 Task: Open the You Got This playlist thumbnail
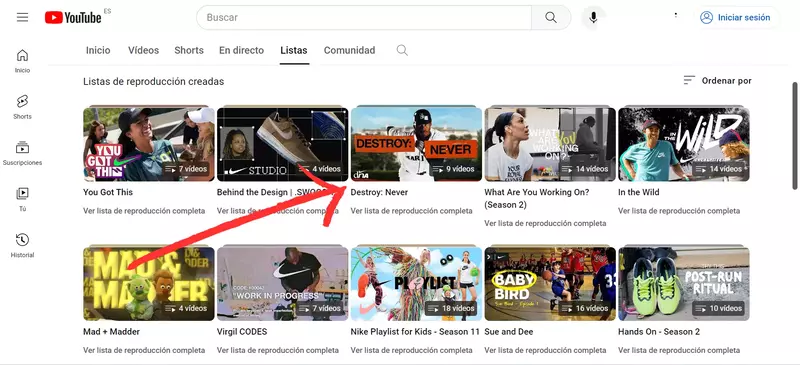coord(149,143)
